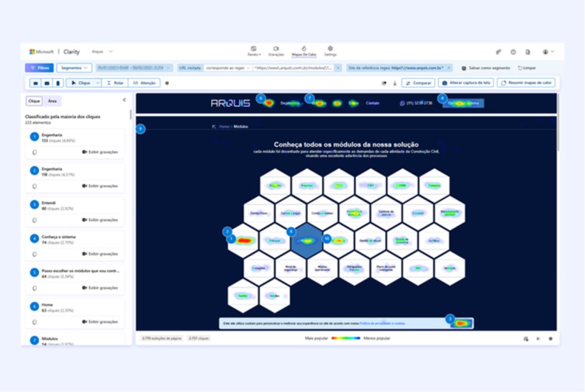Copy icon in Engenharia 133 cliques card
Image resolution: width=585 pixels, height=392 pixels.
tap(35, 152)
